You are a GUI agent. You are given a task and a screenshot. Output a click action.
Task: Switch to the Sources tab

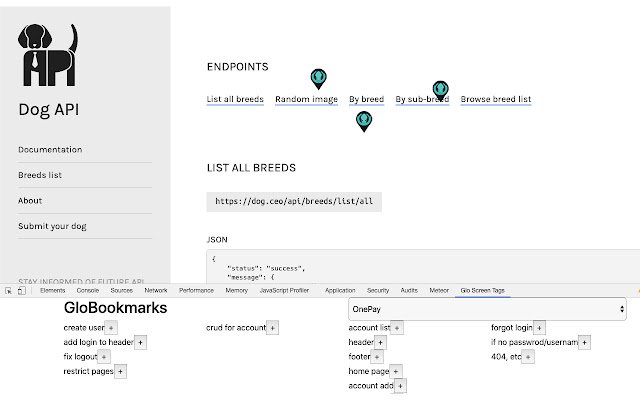[x=122, y=291]
